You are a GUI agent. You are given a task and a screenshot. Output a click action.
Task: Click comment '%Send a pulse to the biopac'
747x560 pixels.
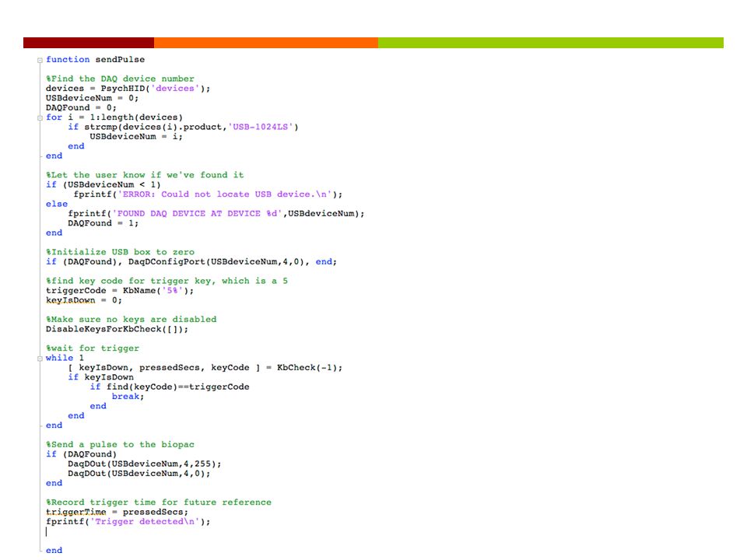click(120, 444)
